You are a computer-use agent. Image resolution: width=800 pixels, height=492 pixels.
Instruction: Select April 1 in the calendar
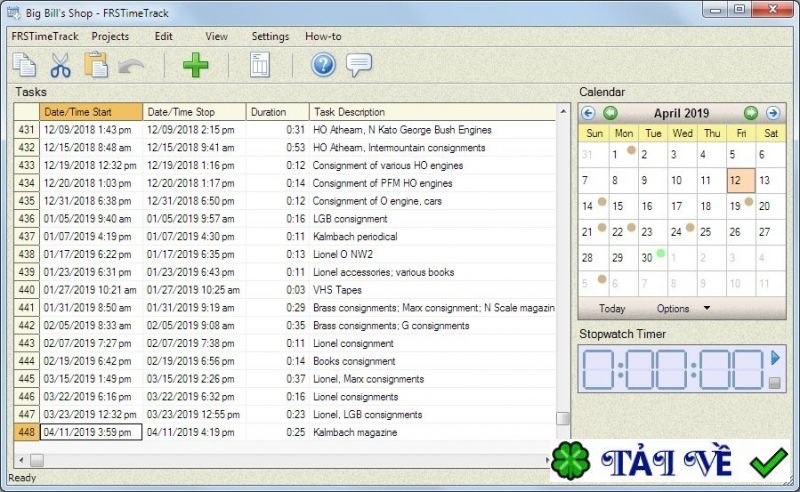coord(623,155)
